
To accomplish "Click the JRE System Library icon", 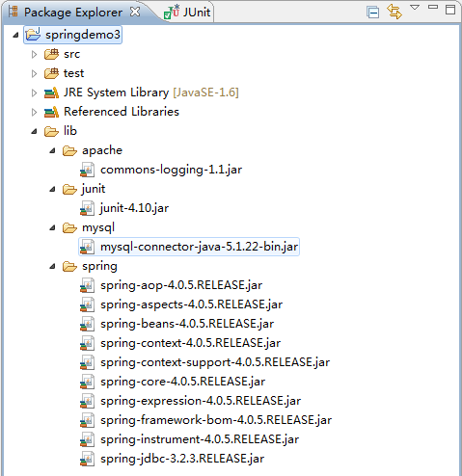I will pyautogui.click(x=51, y=93).
